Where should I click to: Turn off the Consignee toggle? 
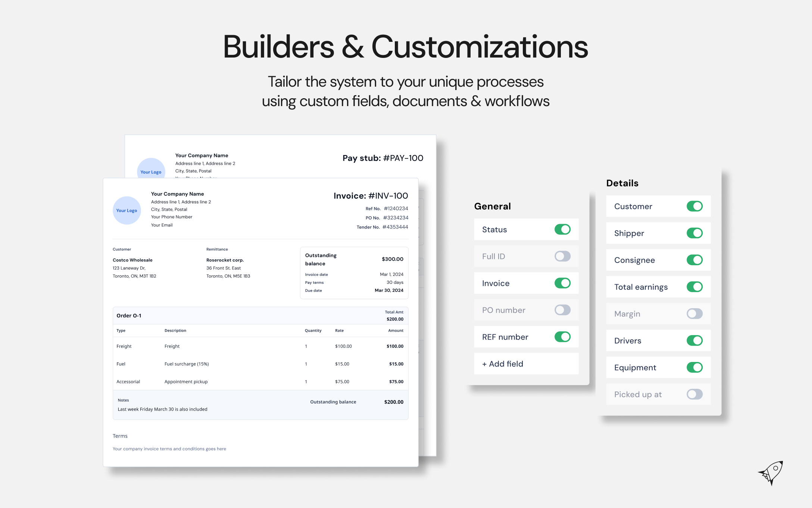pos(694,260)
